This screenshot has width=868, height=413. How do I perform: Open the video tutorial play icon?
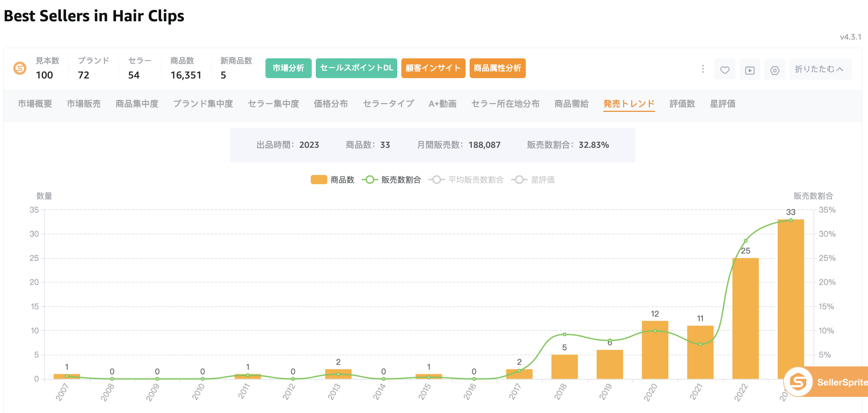750,70
